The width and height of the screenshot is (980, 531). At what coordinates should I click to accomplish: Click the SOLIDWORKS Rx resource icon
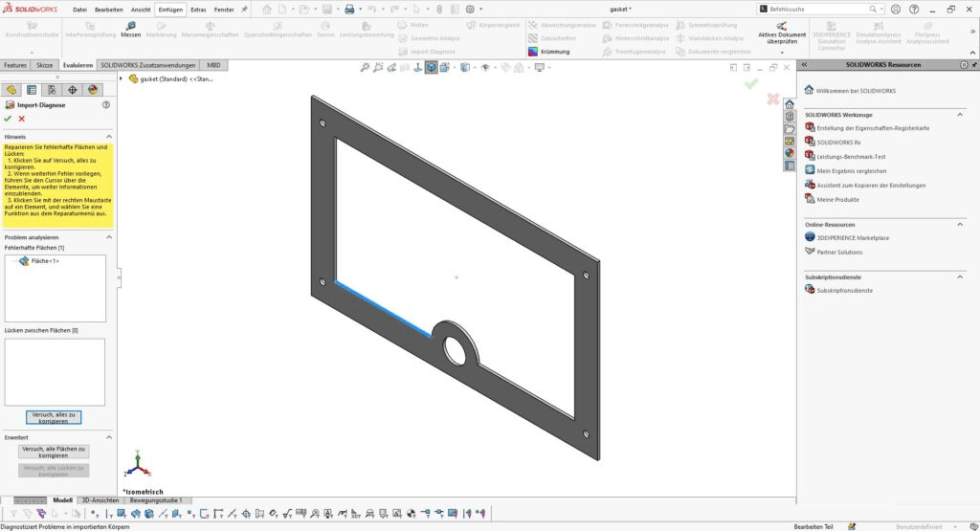click(x=810, y=141)
